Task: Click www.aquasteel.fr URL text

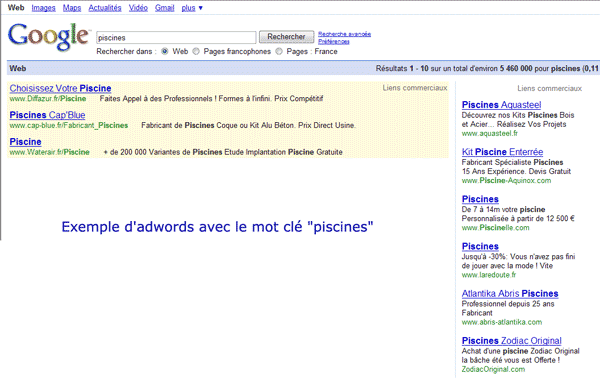Action: point(490,134)
